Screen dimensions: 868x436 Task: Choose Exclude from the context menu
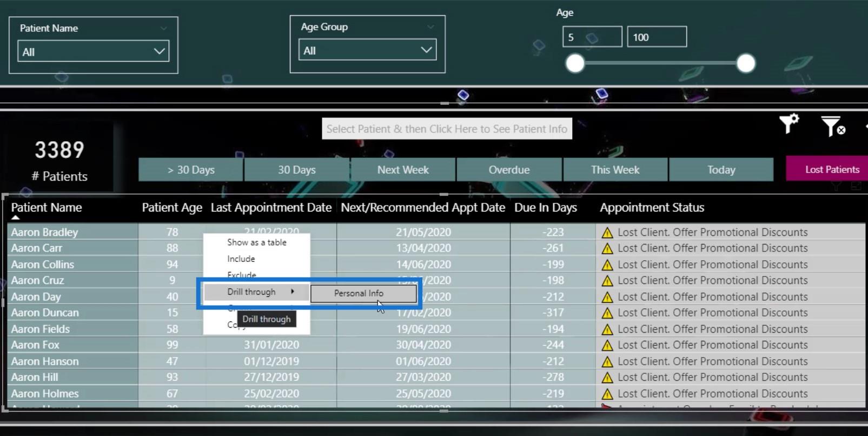242,274
